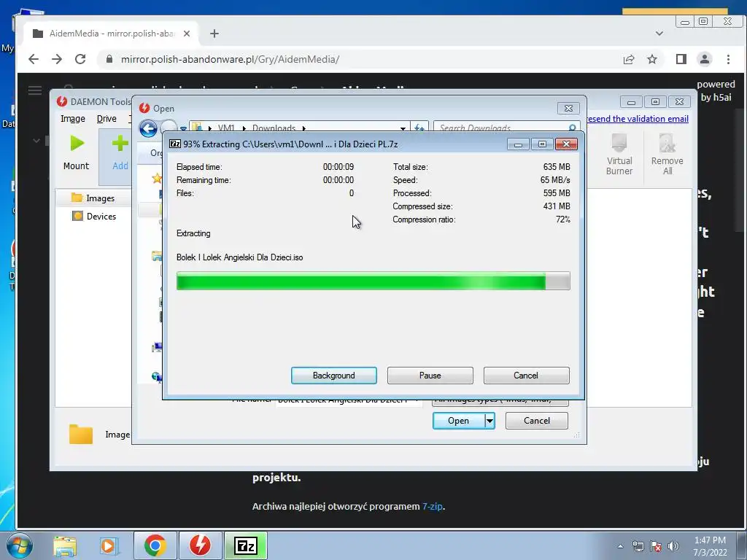Viewport: 747px width, 560px height.
Task: Open Chrome three-dot menu
Action: click(x=728, y=59)
